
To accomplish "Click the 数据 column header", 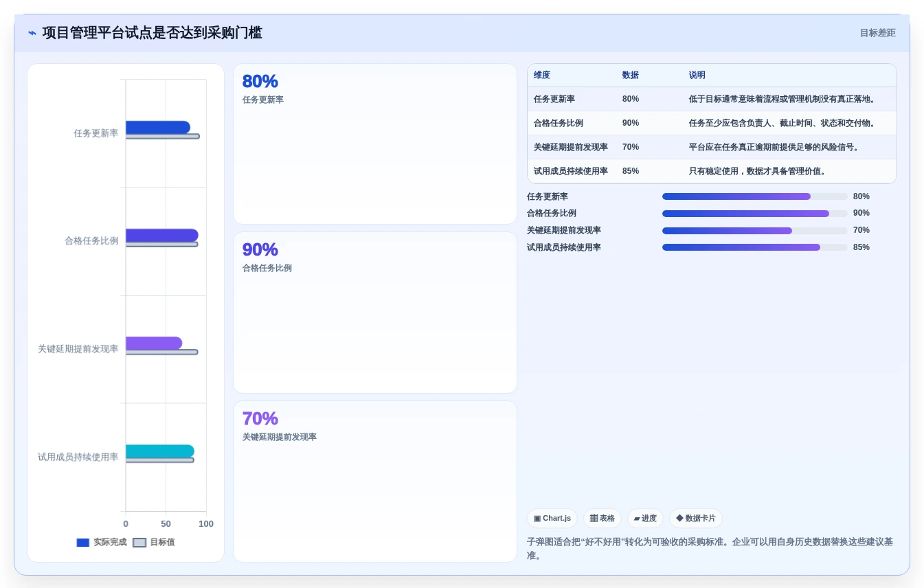I will click(631, 76).
